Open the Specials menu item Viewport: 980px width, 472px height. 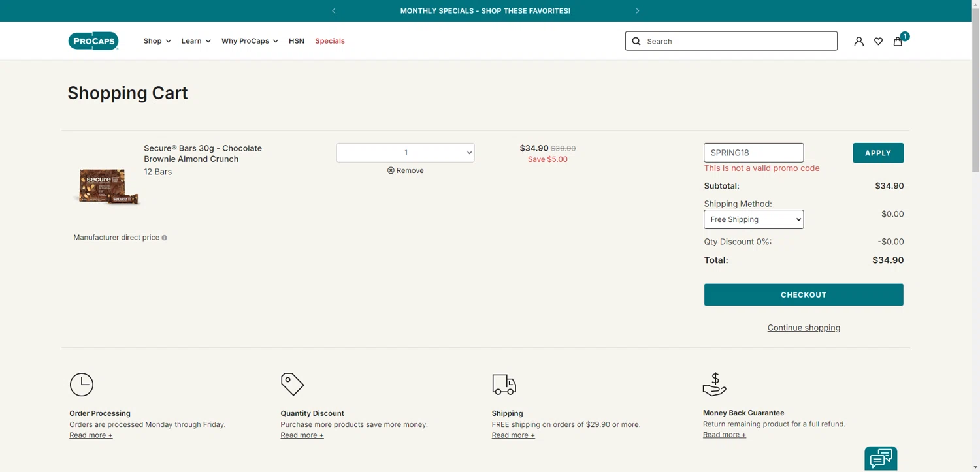(330, 41)
